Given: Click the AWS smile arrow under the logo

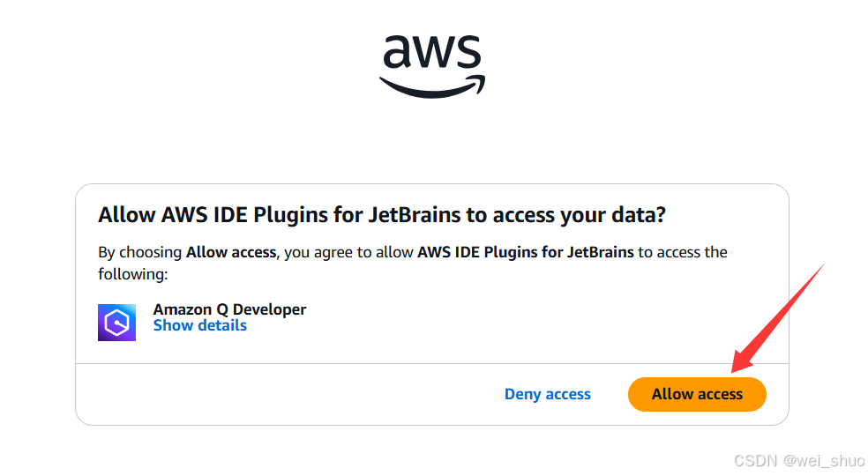Looking at the screenshot, I should (432, 86).
